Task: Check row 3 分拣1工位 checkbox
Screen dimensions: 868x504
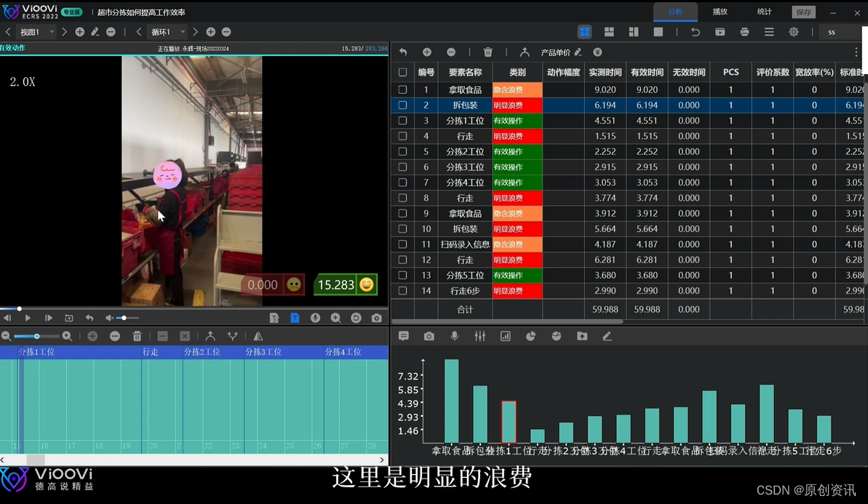Action: (x=403, y=121)
